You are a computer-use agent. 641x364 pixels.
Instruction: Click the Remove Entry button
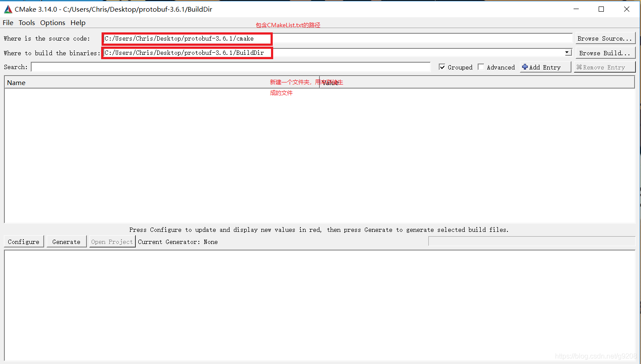point(604,67)
